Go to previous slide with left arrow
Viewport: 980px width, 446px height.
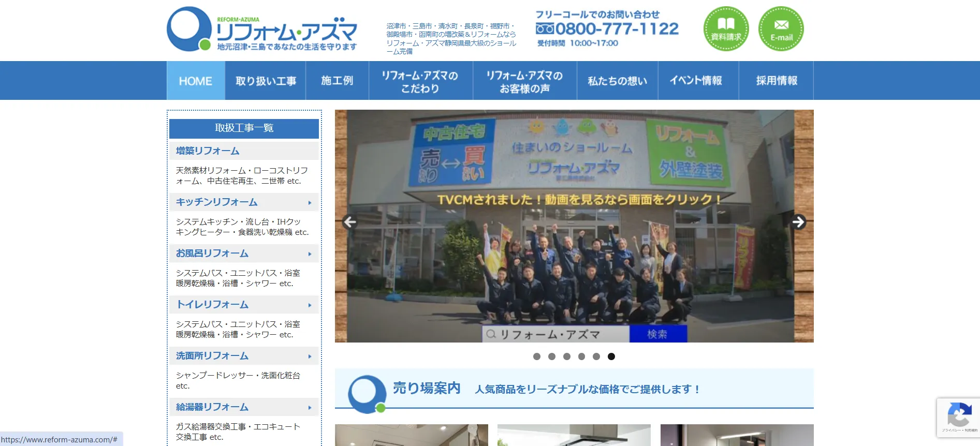[350, 222]
